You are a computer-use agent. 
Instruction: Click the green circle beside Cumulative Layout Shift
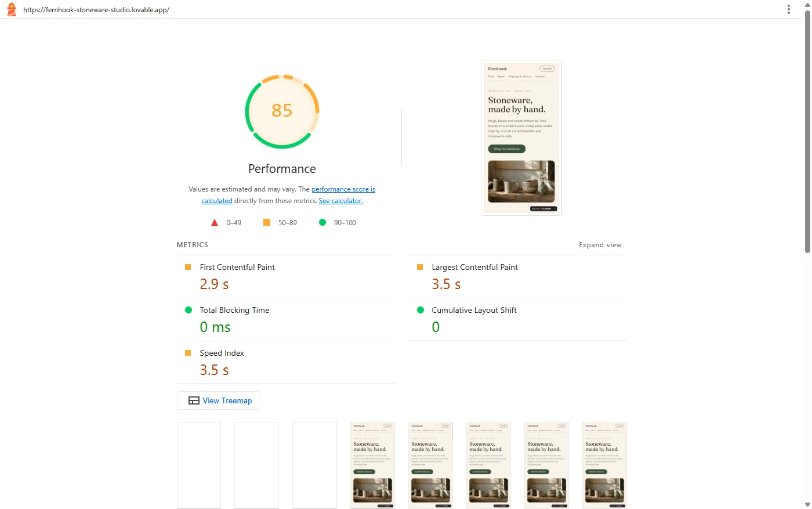420,310
